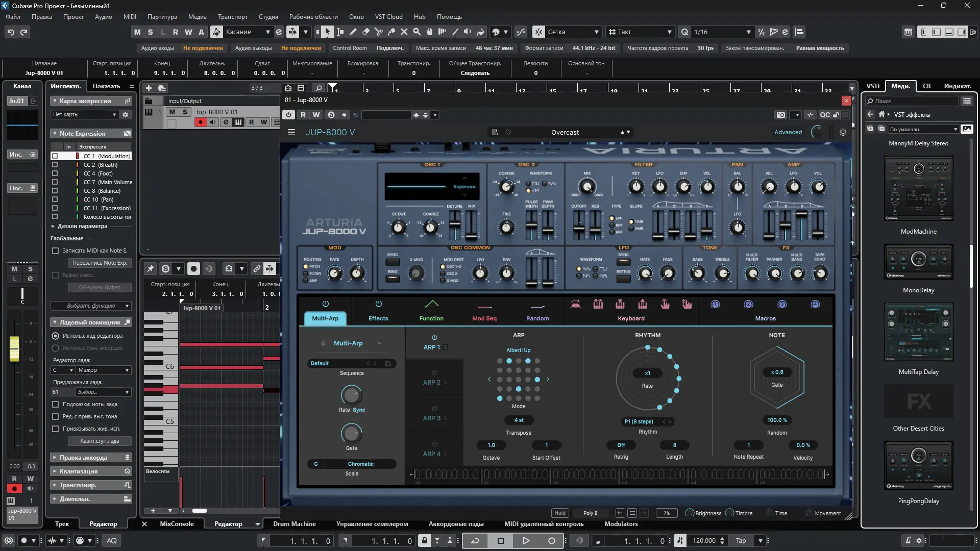Enable CC 1 (Modulation) checkbox
The height and width of the screenshot is (551, 980).
pos(55,156)
